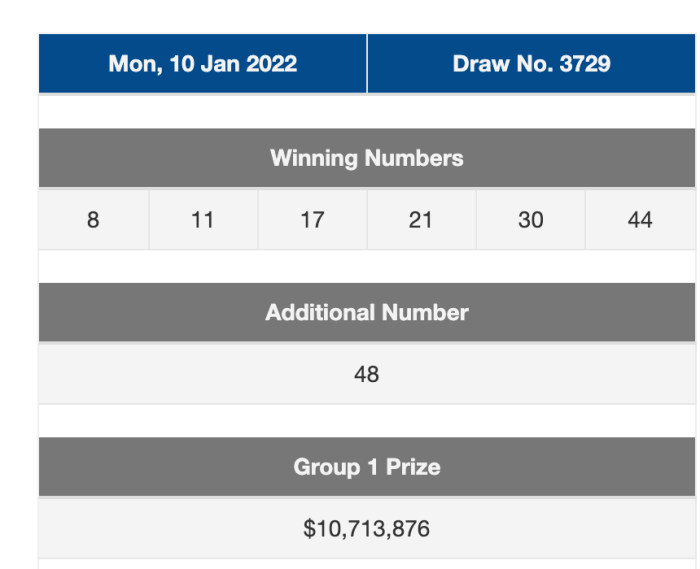This screenshot has width=700, height=569.
Task: Click the blank row below the date header
Action: tap(367, 111)
